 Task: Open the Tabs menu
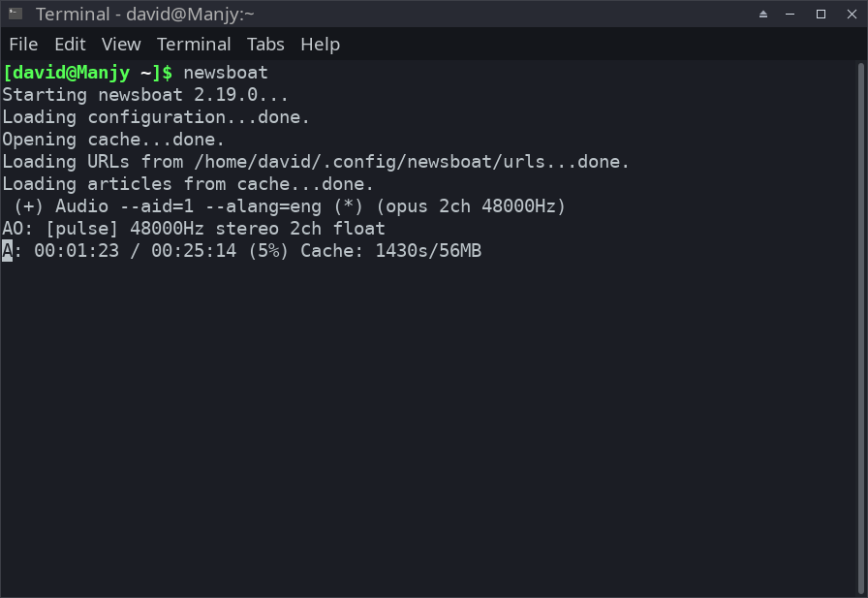pos(265,45)
